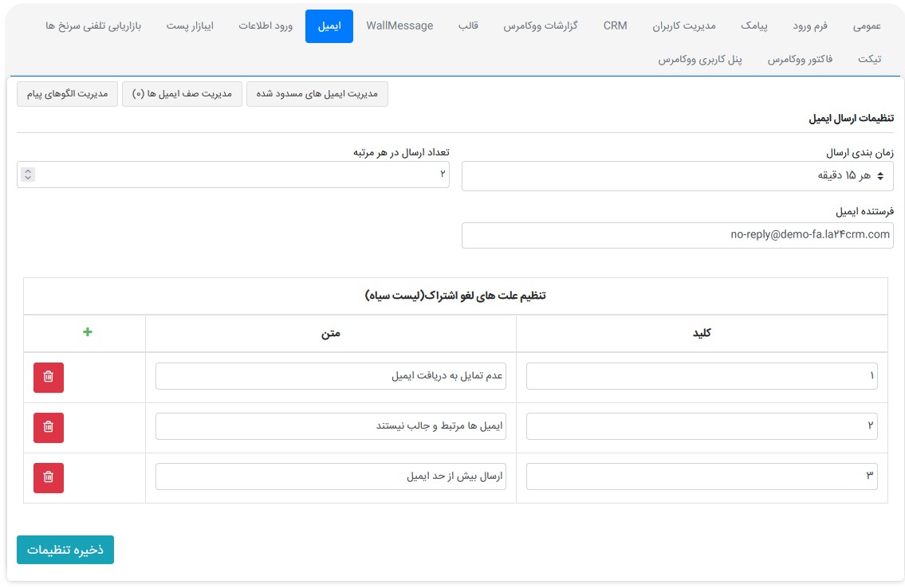Go to the WallMessage tab
Screen dimensions: 905x588
[x=399, y=26]
